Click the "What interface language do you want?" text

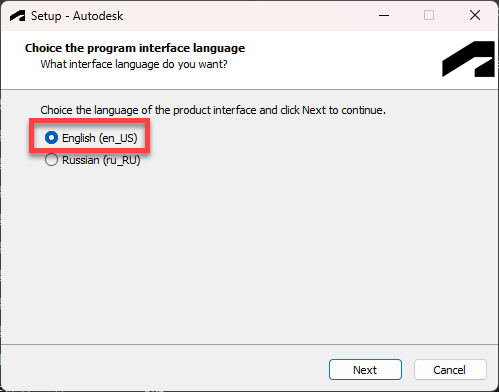tap(134, 64)
